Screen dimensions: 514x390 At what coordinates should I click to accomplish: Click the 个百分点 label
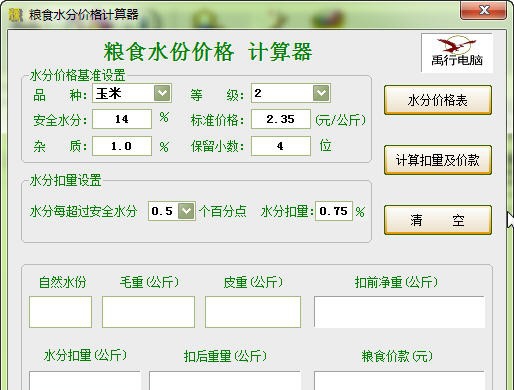click(223, 211)
